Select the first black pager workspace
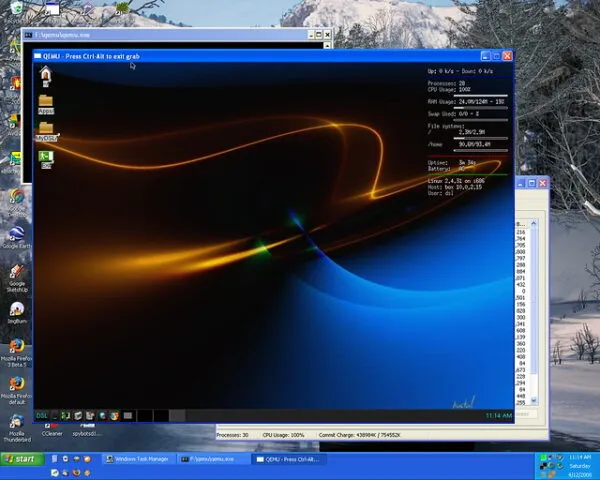Viewport: 600px width, 480px height. click(x=145, y=416)
